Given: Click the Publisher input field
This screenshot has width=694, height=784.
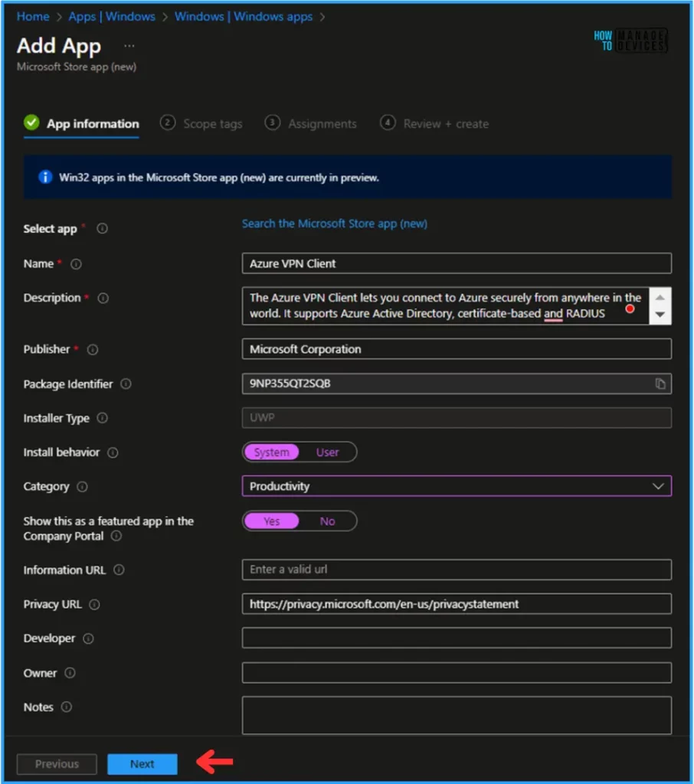Looking at the screenshot, I should point(457,349).
